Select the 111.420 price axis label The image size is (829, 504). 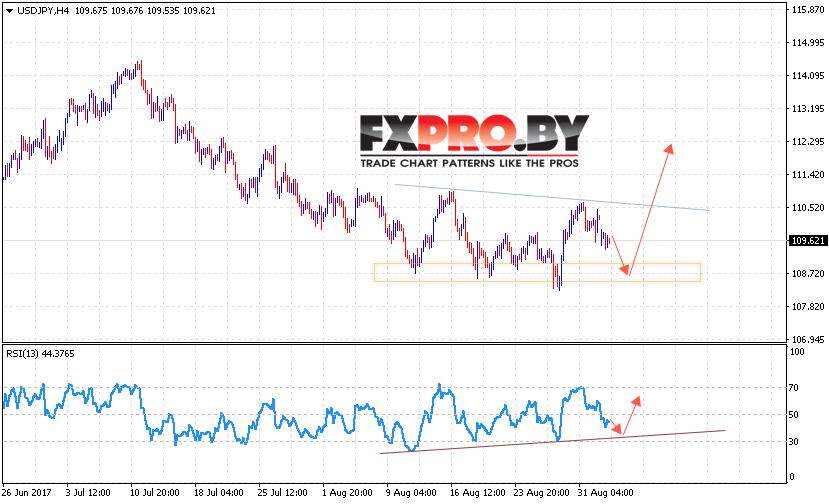click(x=808, y=175)
